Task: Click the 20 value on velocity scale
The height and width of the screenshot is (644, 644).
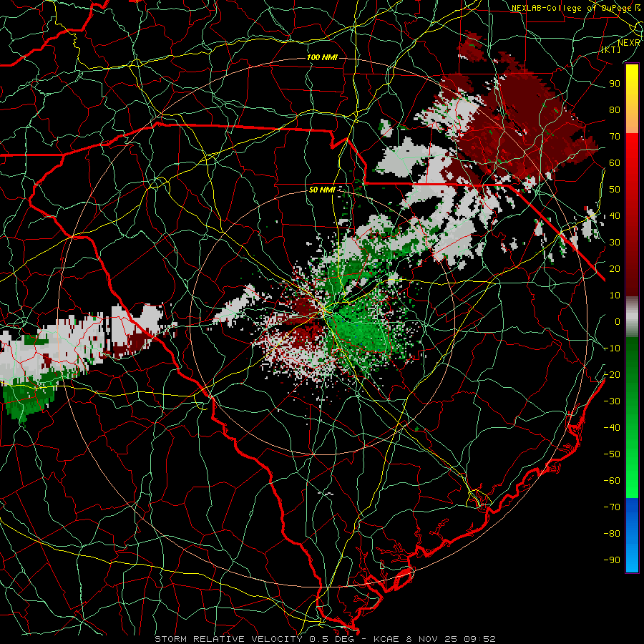Action: pyautogui.click(x=615, y=269)
